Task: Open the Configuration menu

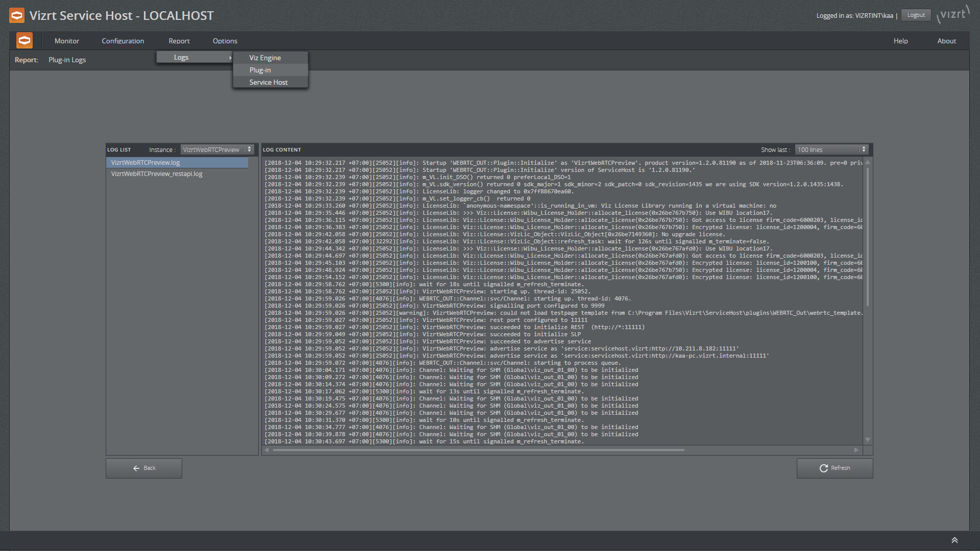Action: click(x=122, y=41)
